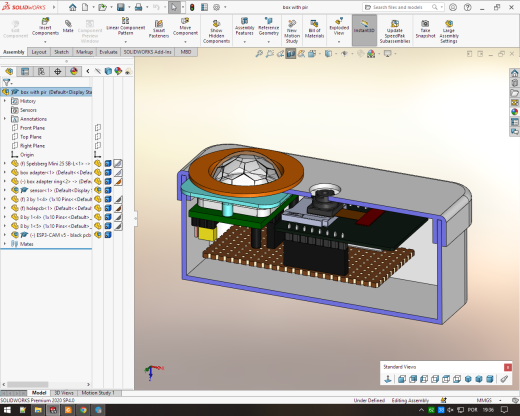
Task: Open the Move Component dropdown arrow
Action: pos(185,42)
